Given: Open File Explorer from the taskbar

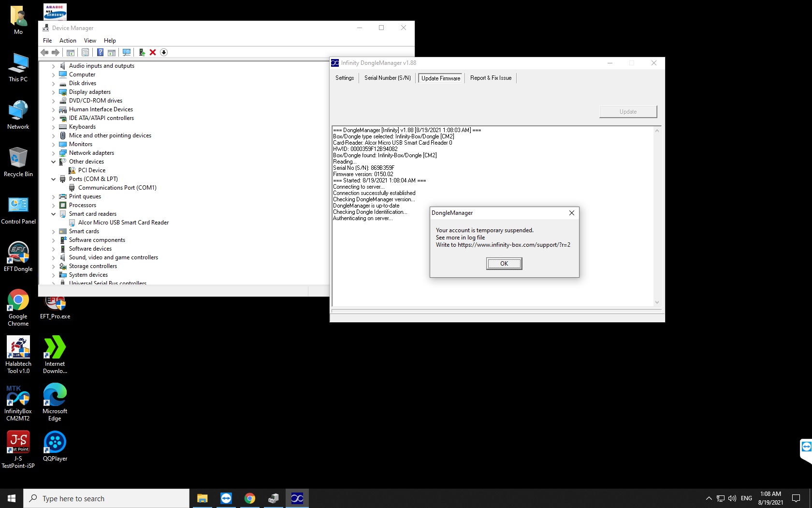Looking at the screenshot, I should pos(203,498).
